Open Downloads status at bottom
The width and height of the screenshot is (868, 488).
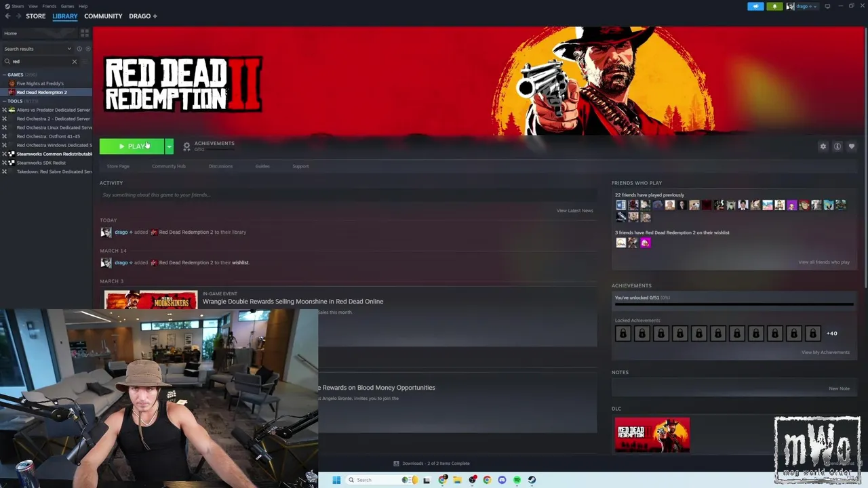coord(432,464)
